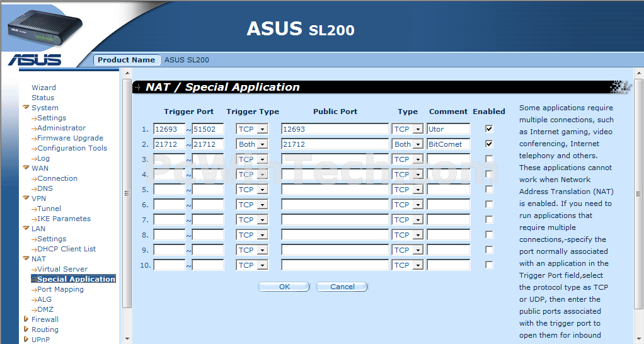
Task: Click the Utor comment field
Action: [449, 129]
